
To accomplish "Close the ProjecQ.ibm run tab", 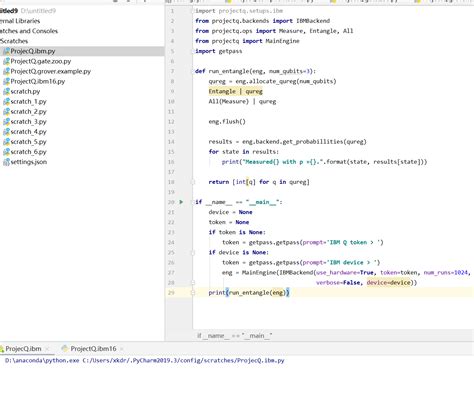I will (47, 349).
